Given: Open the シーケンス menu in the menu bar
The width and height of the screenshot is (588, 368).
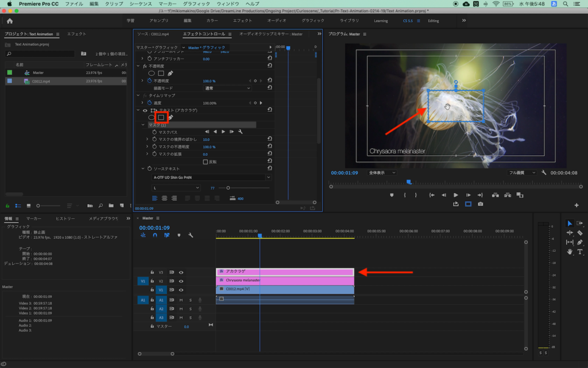Looking at the screenshot, I should coord(140,3).
